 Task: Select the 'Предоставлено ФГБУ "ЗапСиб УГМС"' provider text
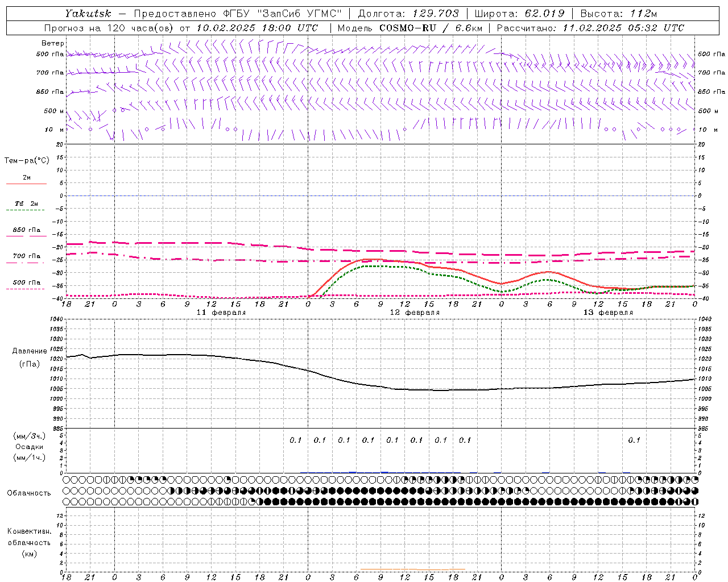(238, 14)
